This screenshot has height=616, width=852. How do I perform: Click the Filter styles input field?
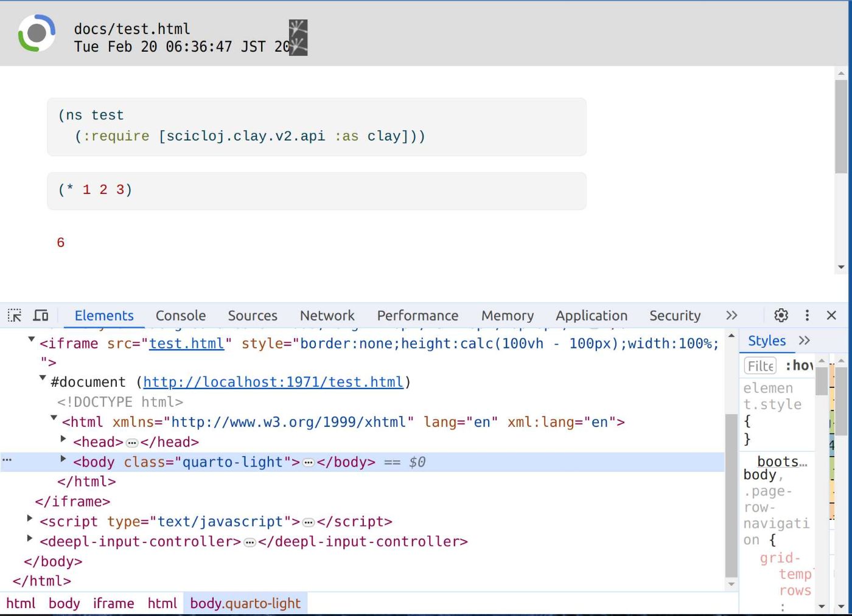click(760, 365)
